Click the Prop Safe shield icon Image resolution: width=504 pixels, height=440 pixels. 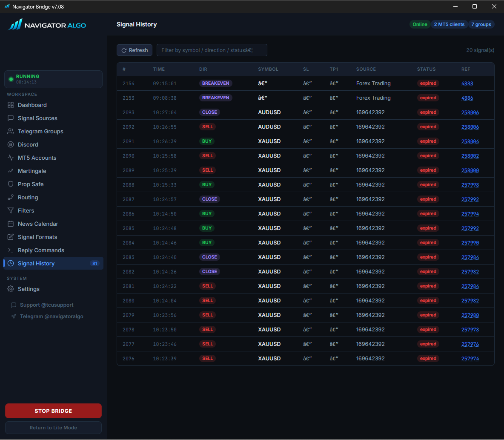click(x=11, y=184)
